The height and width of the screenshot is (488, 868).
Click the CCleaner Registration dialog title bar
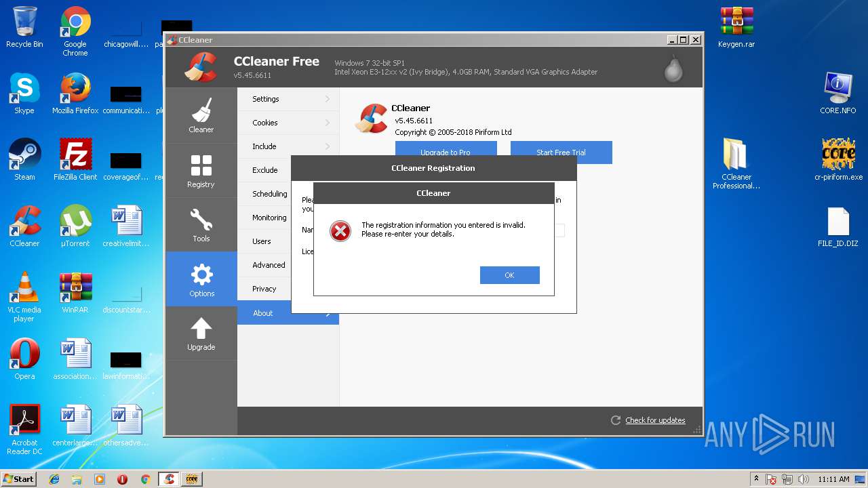[434, 168]
